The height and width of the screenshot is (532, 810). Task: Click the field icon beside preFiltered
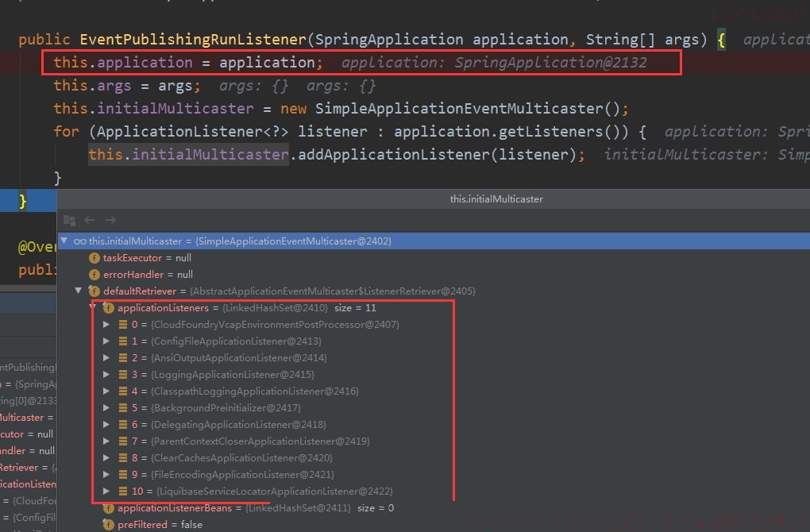coord(109,525)
